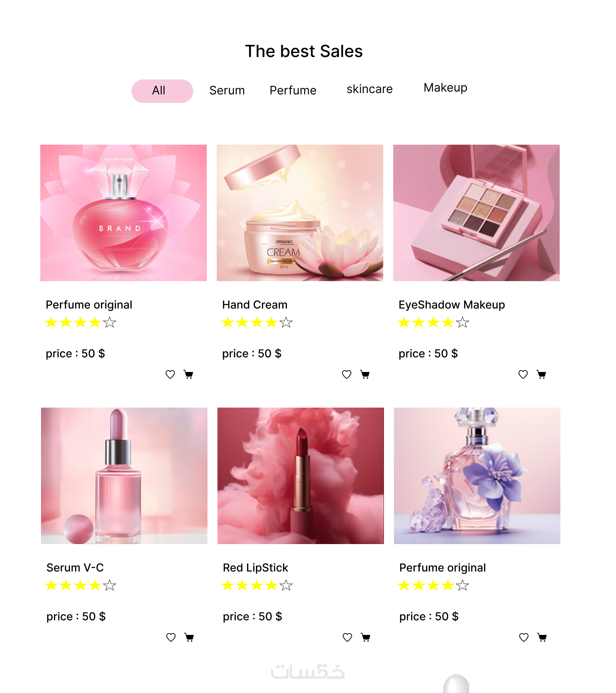
Task: Rate Hand Cream with fifth star
Action: coord(286,322)
